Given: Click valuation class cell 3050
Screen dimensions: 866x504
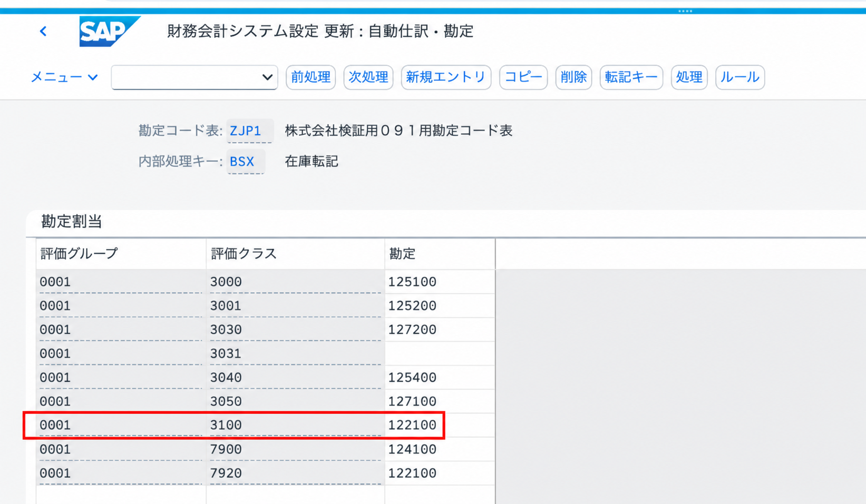Looking at the screenshot, I should (x=295, y=401).
